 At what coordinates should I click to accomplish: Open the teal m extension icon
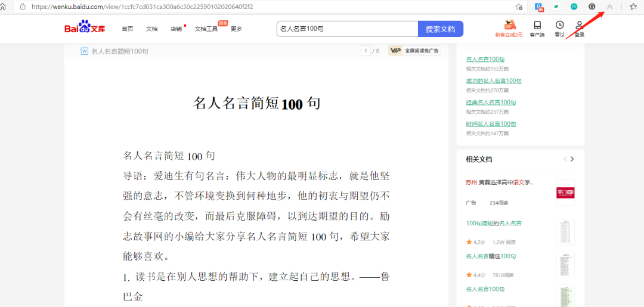pos(574,7)
